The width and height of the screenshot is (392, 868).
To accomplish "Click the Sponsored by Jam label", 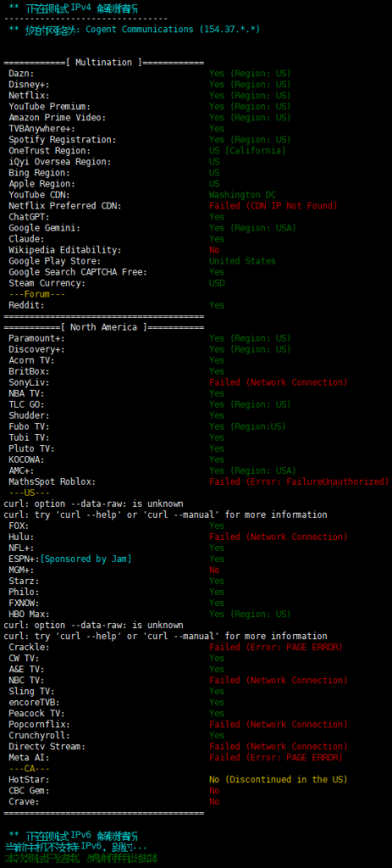I will (86, 559).
